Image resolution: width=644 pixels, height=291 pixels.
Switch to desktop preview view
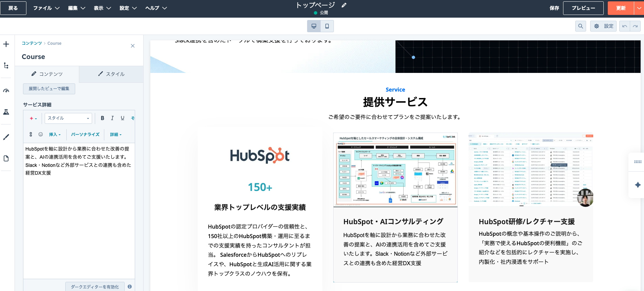[314, 26]
